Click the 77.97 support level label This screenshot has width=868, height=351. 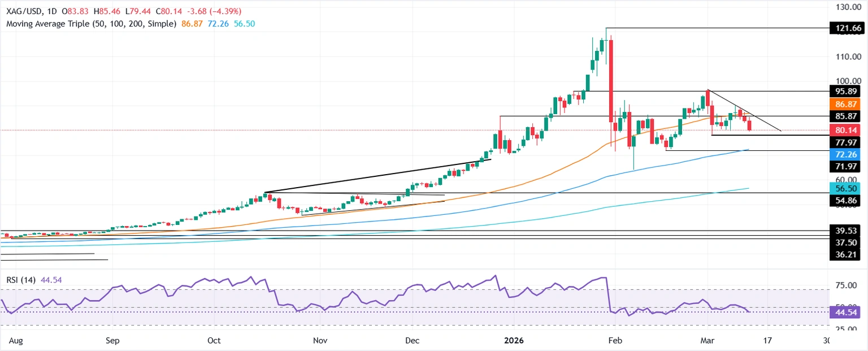click(845, 142)
